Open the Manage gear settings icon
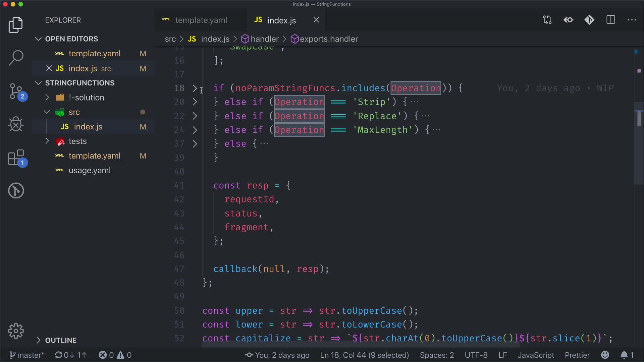644x362 pixels. pos(16,331)
